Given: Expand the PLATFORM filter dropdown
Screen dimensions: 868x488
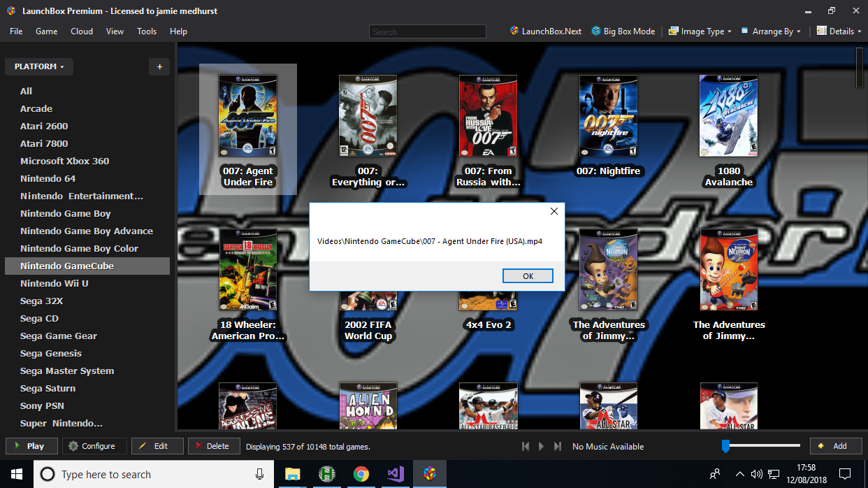Looking at the screenshot, I should click(x=39, y=66).
